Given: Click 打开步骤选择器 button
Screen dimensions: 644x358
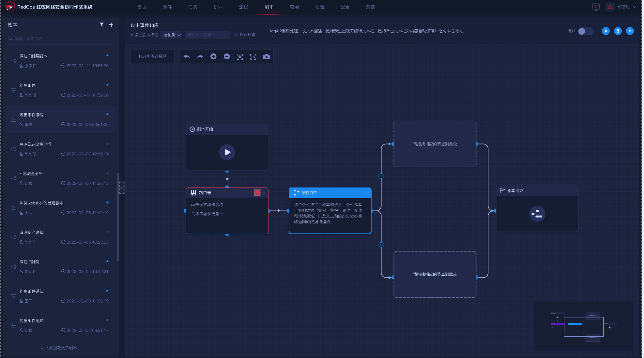Looking at the screenshot, I should tap(152, 56).
